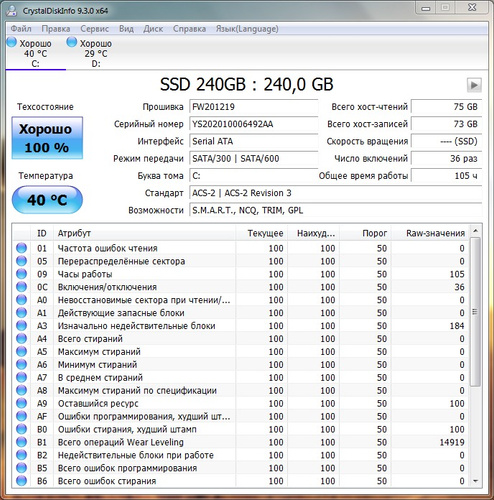Select row Всего операций Wear Leveling

coord(241,442)
